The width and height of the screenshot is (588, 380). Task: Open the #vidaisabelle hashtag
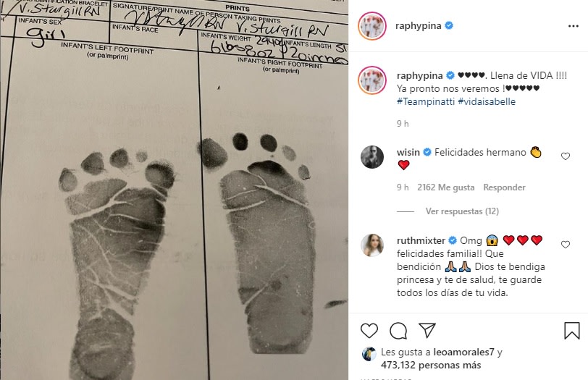(487, 101)
